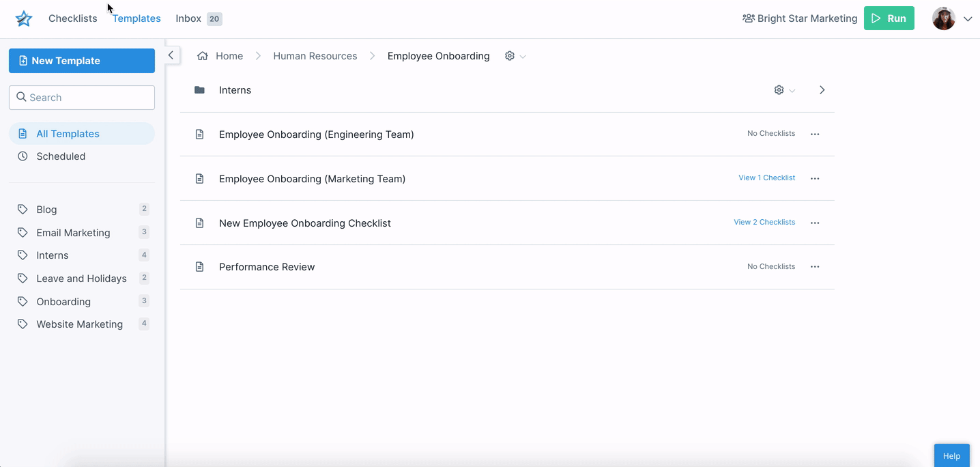Image resolution: width=980 pixels, height=467 pixels.
Task: Open more options for Performance Review
Action: click(815, 267)
